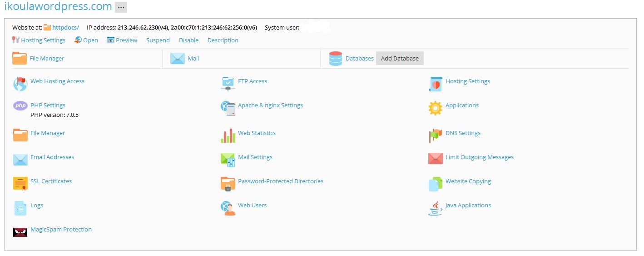
Task: Select the Preview link
Action: (126, 40)
